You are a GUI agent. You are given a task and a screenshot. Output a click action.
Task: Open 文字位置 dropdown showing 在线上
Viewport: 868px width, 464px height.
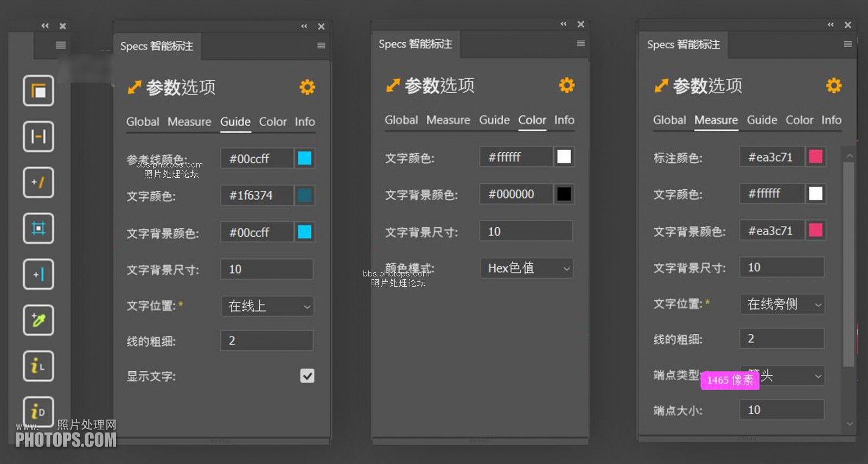[267, 306]
